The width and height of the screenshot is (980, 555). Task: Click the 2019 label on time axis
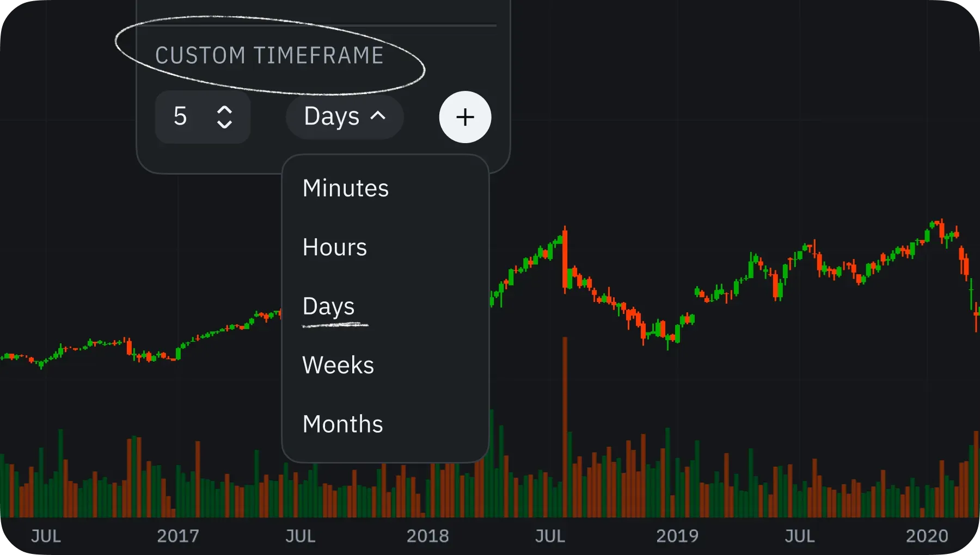tap(677, 536)
